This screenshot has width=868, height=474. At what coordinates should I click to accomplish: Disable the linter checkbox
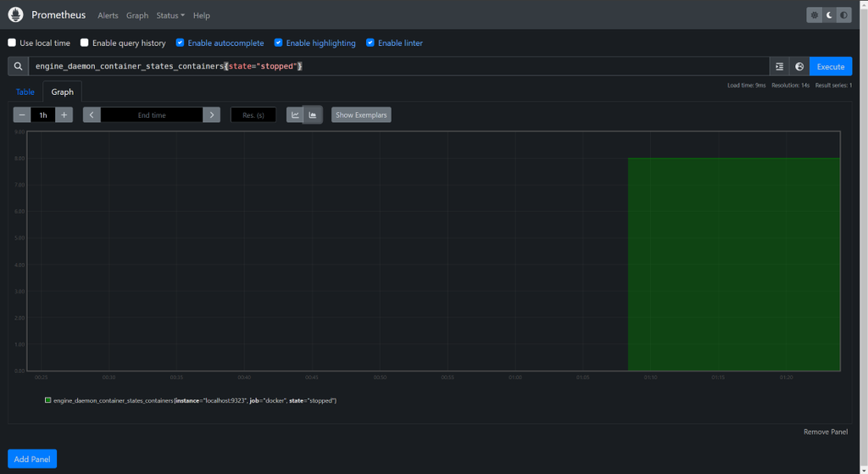(370, 42)
